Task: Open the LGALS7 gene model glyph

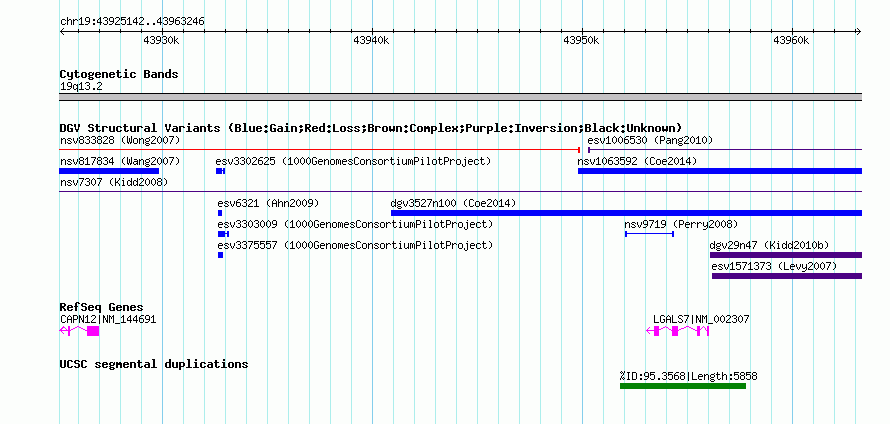Action: 678,331
